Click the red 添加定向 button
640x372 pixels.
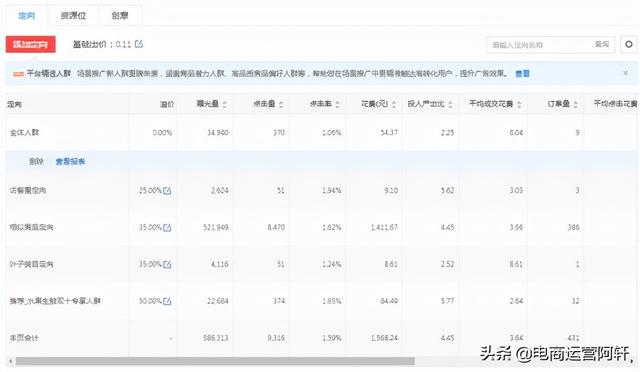[31, 44]
